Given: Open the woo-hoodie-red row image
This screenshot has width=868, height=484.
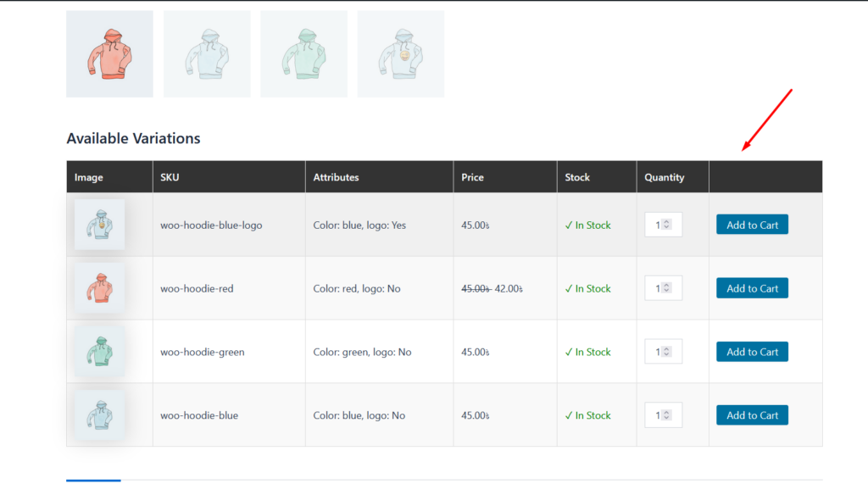Looking at the screenshot, I should click(x=100, y=288).
